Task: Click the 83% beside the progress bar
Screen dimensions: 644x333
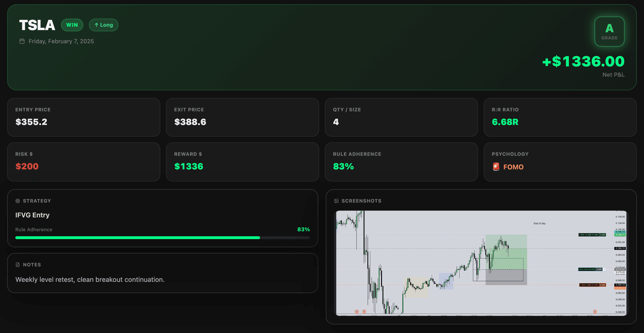Action: tap(303, 229)
